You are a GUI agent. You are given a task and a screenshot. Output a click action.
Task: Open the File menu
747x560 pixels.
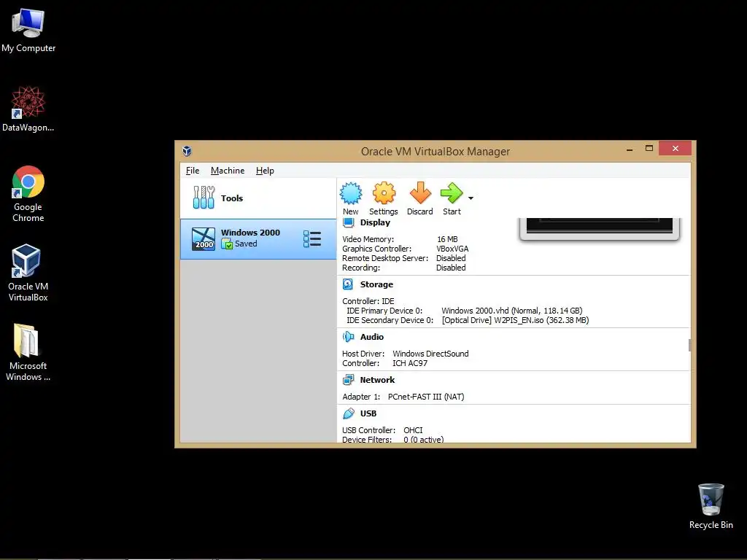(193, 171)
